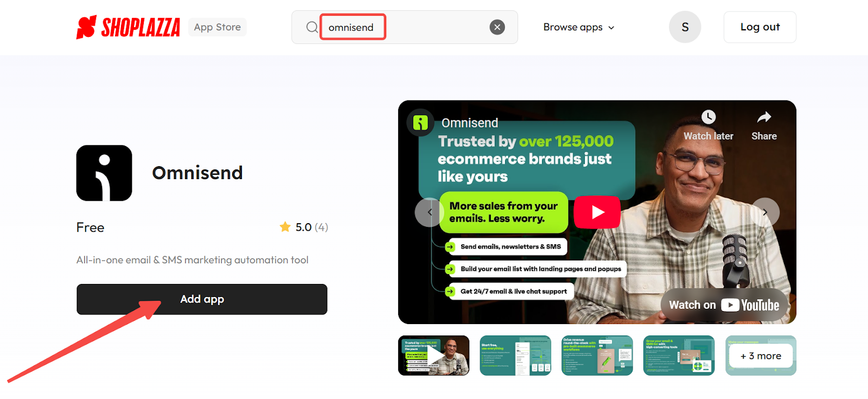Screen dimensions: 868x399
Task: Go to next slide in carousel
Action: [x=765, y=212]
